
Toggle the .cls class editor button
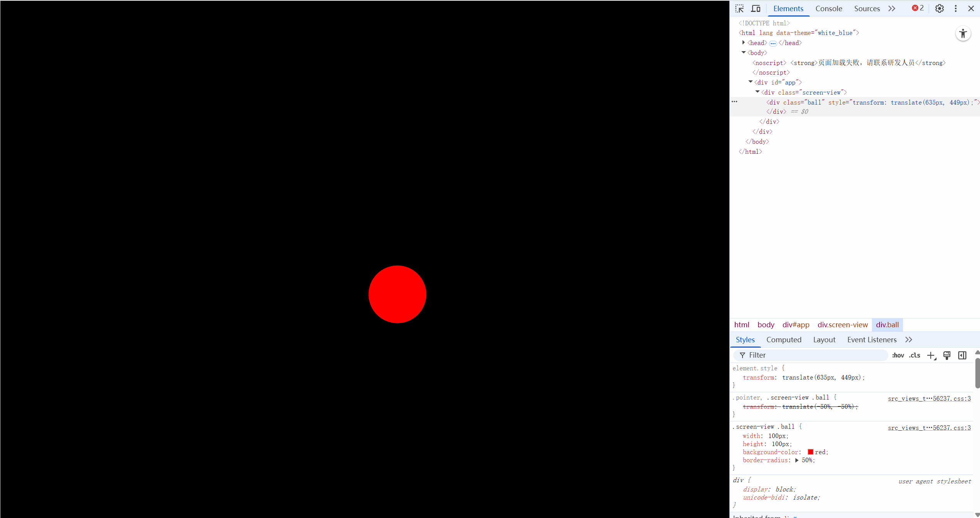(x=915, y=355)
